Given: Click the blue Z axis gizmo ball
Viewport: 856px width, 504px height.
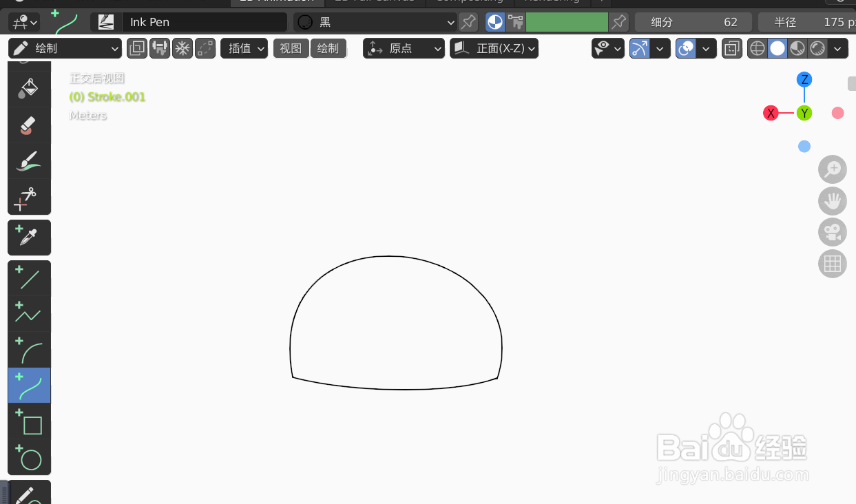Looking at the screenshot, I should pyautogui.click(x=804, y=79).
